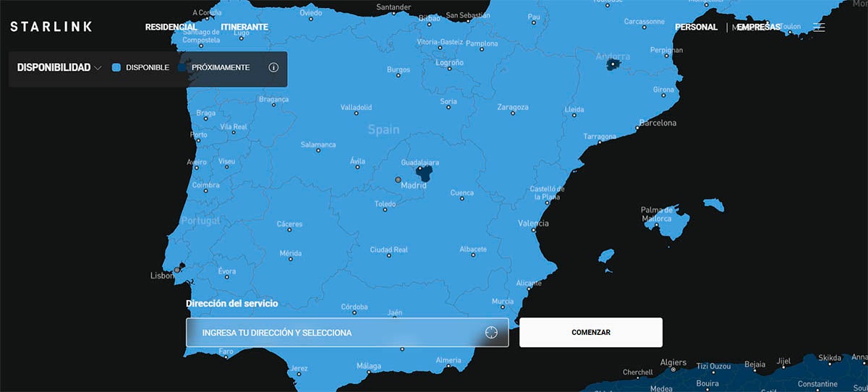This screenshot has height=392, width=868.
Task: Click the Palma de Mallorca label
Action: click(658, 214)
